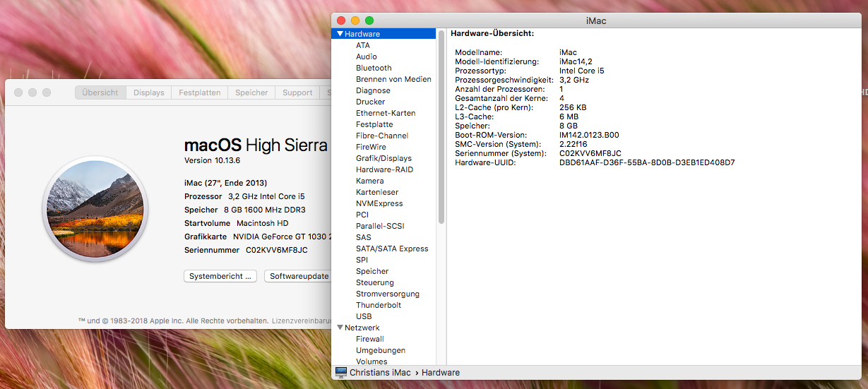Zoom the iMac window with green button
The image size is (868, 389).
pyautogui.click(x=369, y=20)
